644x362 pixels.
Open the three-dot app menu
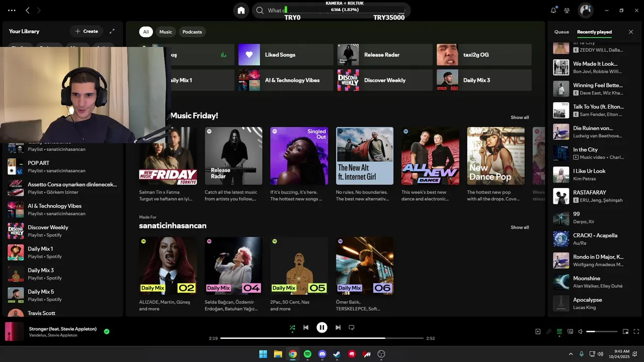coord(12,10)
